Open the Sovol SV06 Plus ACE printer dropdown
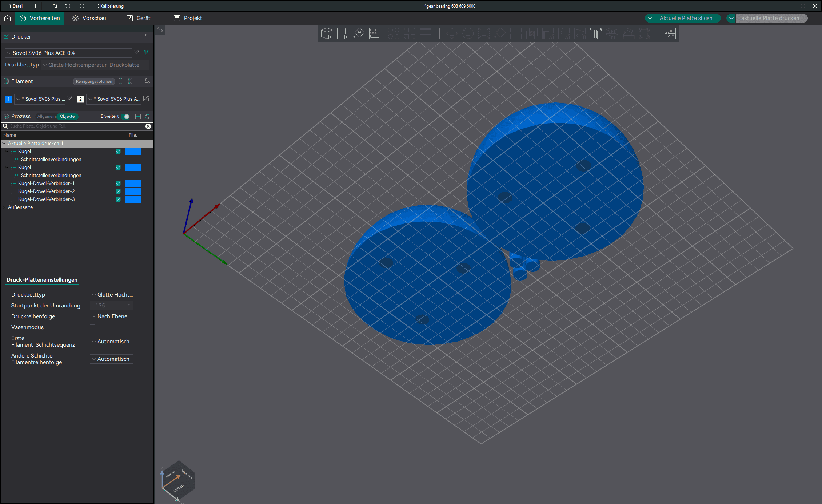 tap(68, 53)
